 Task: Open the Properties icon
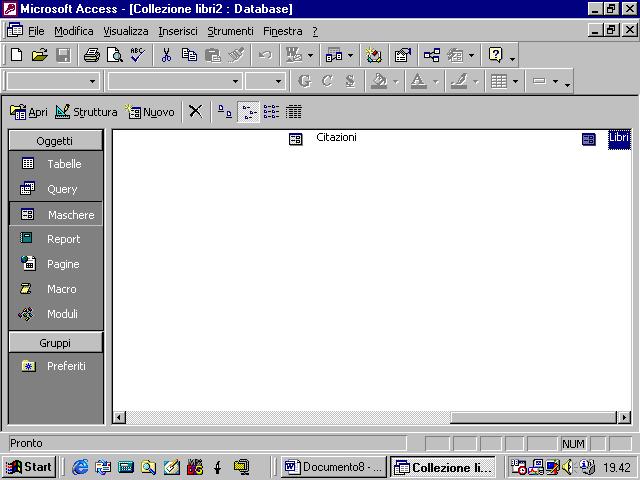point(403,55)
